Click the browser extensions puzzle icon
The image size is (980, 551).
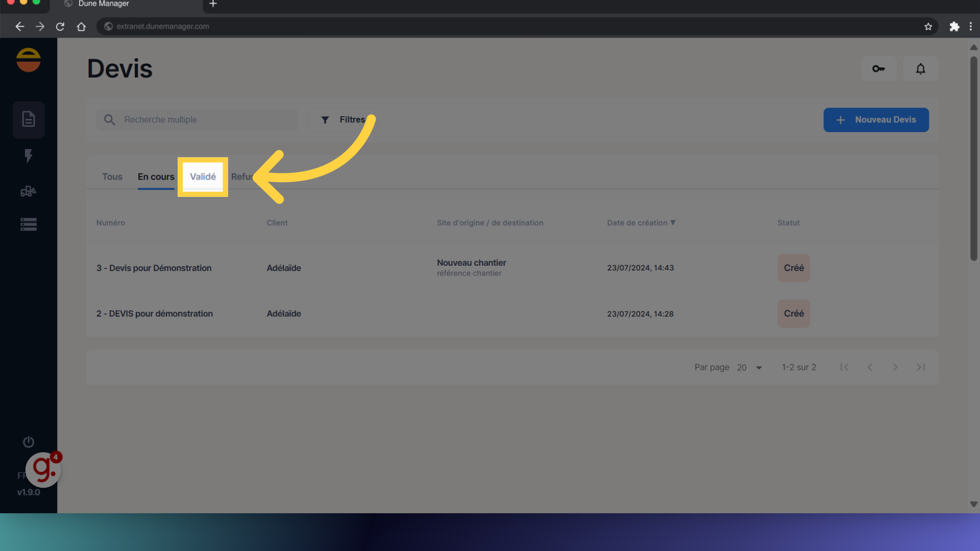click(954, 27)
